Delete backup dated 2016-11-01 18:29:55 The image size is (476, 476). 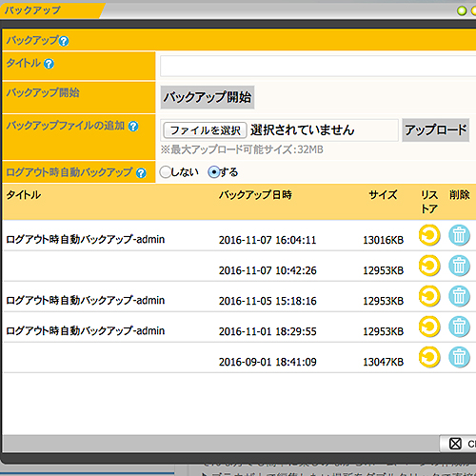(459, 327)
